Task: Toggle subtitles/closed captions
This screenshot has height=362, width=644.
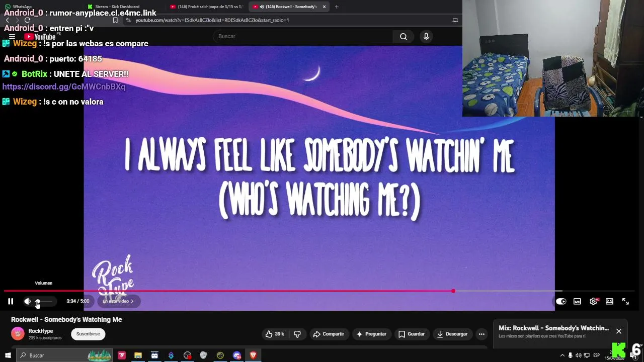Action: click(577, 301)
